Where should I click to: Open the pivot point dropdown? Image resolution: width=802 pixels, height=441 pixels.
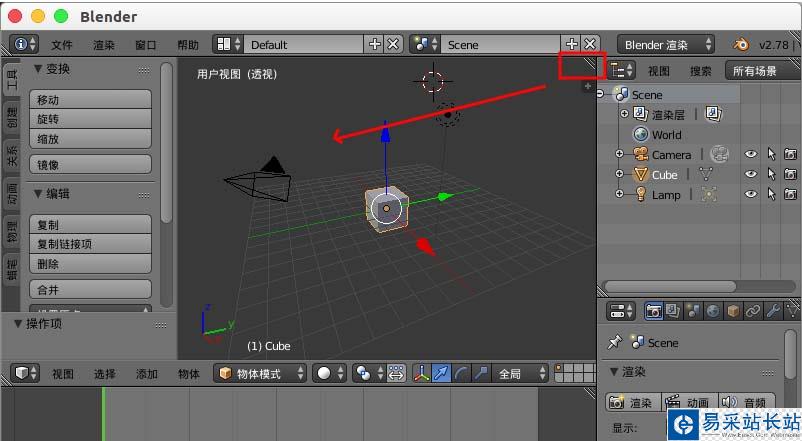369,373
